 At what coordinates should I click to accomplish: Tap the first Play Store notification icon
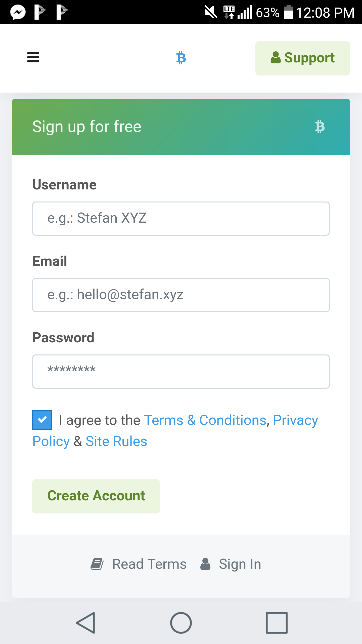pos(40,12)
